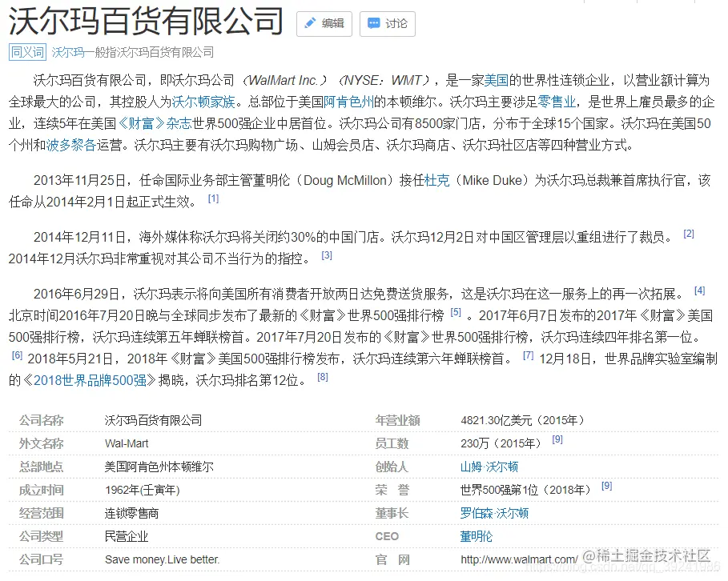
Task: Open the 讨论 discussion button
Action: (x=387, y=24)
